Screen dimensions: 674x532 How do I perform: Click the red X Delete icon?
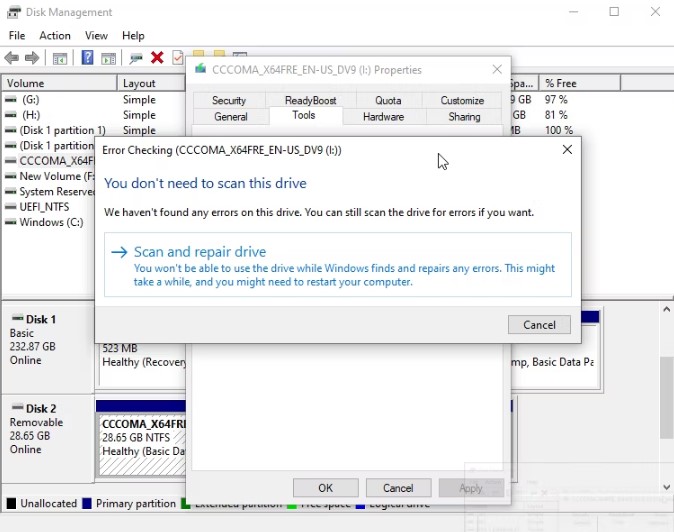157,58
